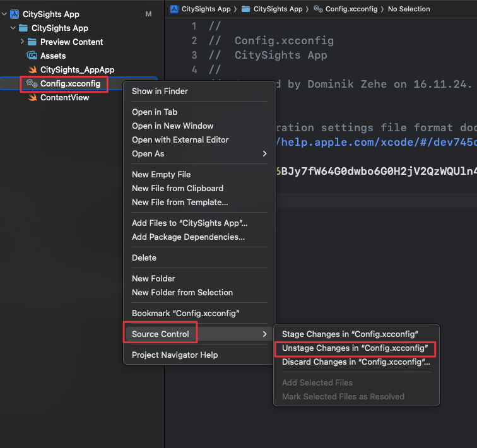
Task: Select CitySights_AppApp in the project navigator
Action: click(77, 69)
